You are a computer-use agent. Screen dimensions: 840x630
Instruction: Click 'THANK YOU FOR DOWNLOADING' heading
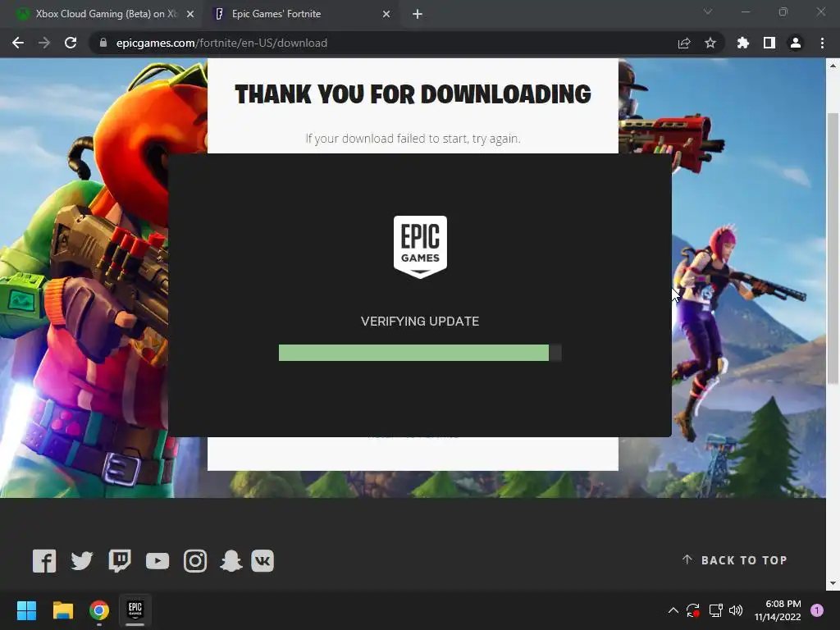point(413,94)
